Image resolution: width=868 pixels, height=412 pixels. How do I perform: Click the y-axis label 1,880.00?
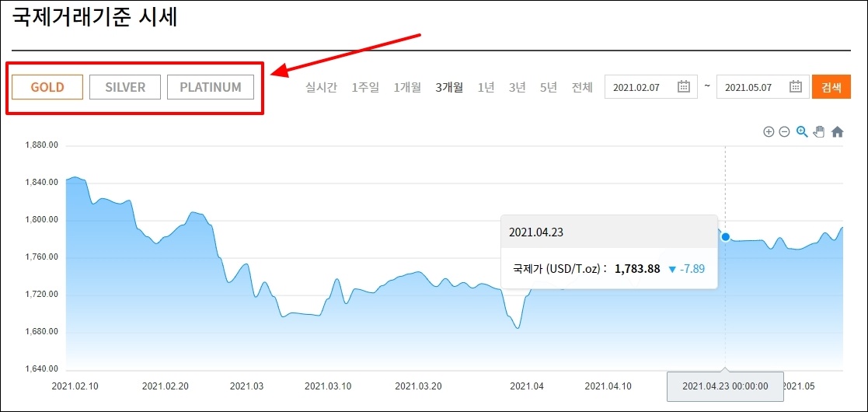42,145
